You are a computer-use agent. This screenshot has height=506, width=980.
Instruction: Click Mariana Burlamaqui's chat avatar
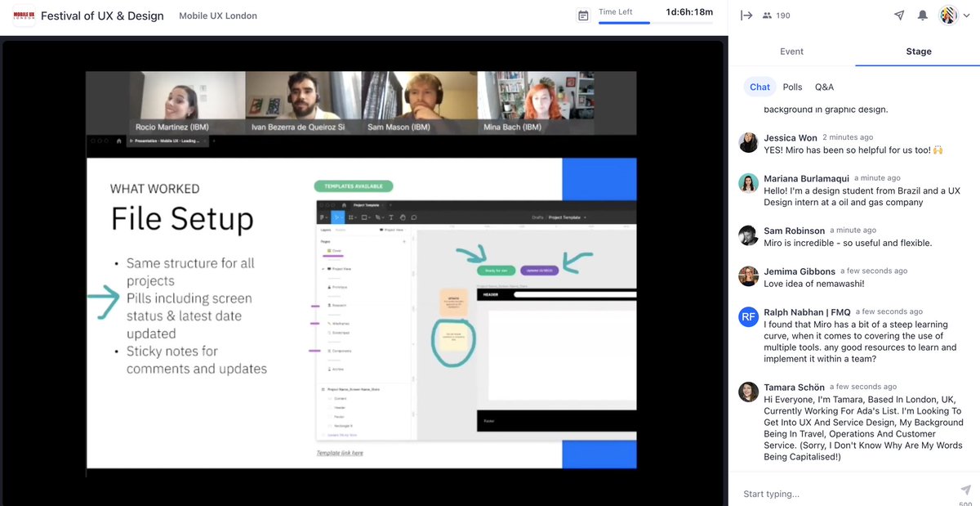point(748,183)
